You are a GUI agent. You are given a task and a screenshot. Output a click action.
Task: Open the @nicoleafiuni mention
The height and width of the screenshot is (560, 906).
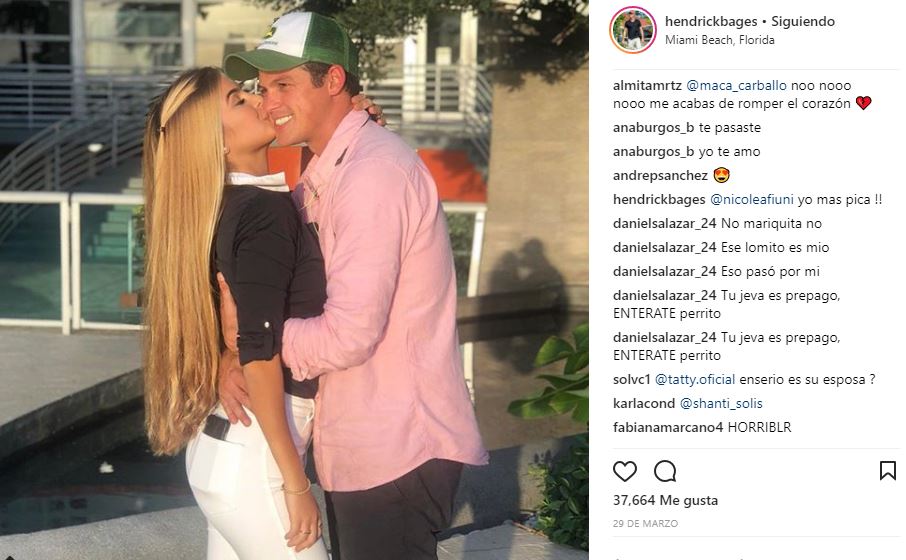[752, 199]
